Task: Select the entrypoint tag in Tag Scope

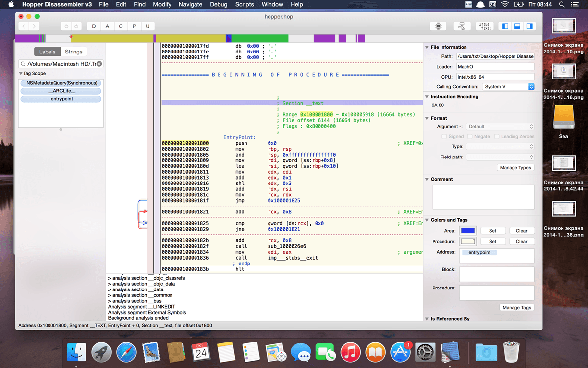Action: click(x=62, y=99)
